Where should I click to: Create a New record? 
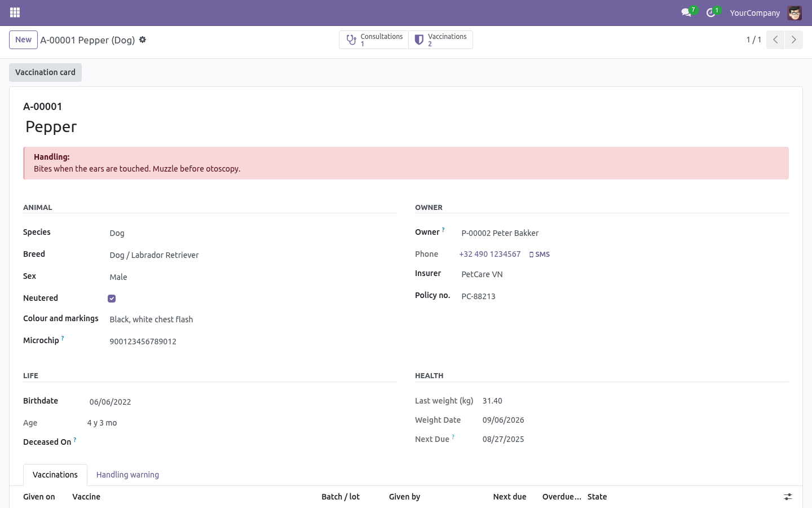pyautogui.click(x=24, y=40)
